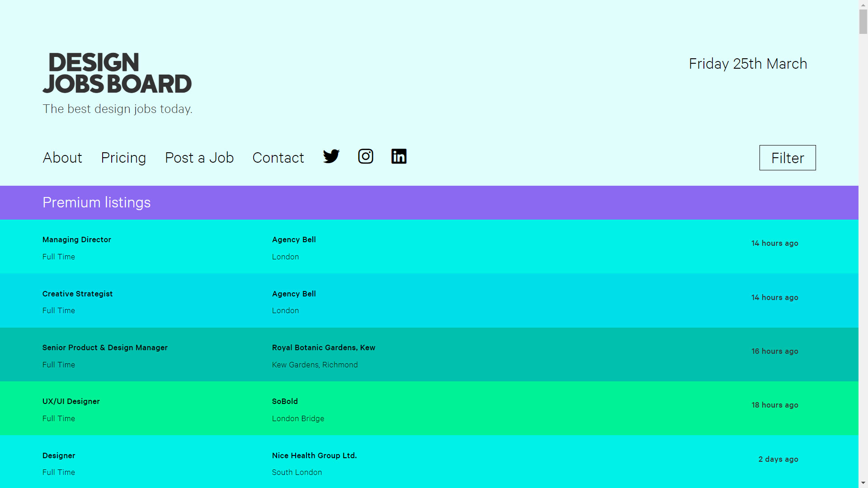Open the Senior Product & Design Manager listing
The height and width of the screenshot is (488, 868).
105,347
